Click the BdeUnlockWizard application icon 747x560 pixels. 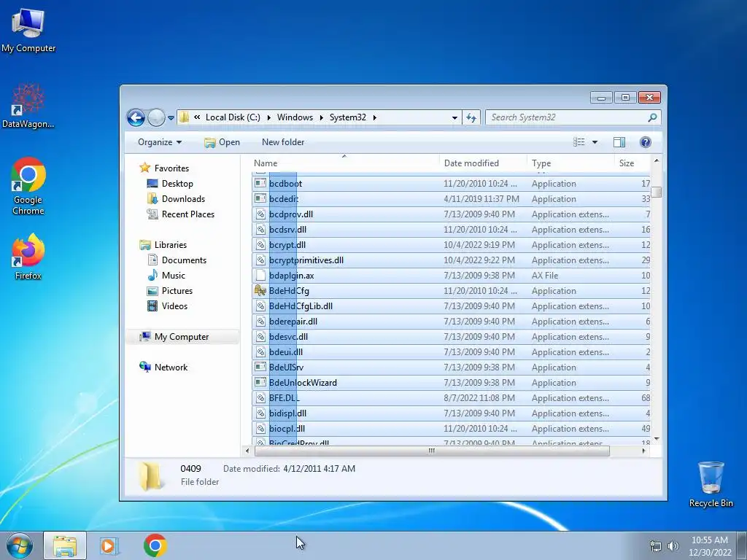click(x=260, y=382)
